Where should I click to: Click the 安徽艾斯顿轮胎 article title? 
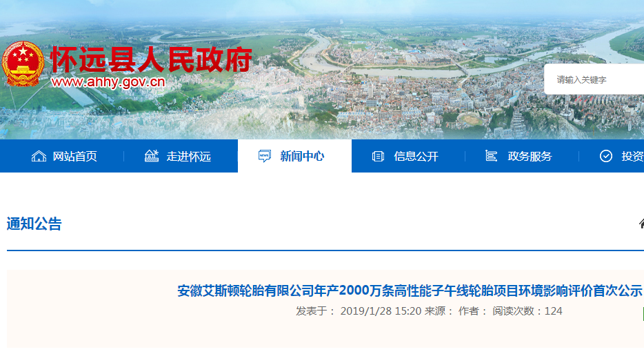point(410,291)
